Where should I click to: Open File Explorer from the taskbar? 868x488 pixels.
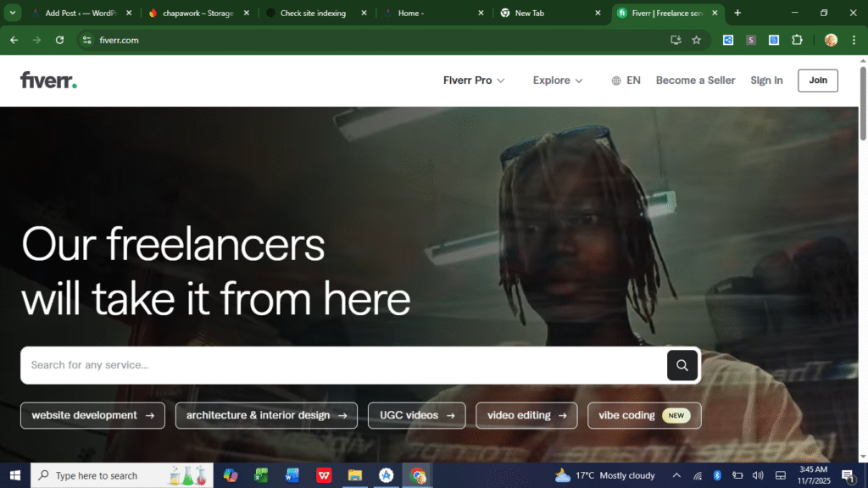tap(355, 475)
